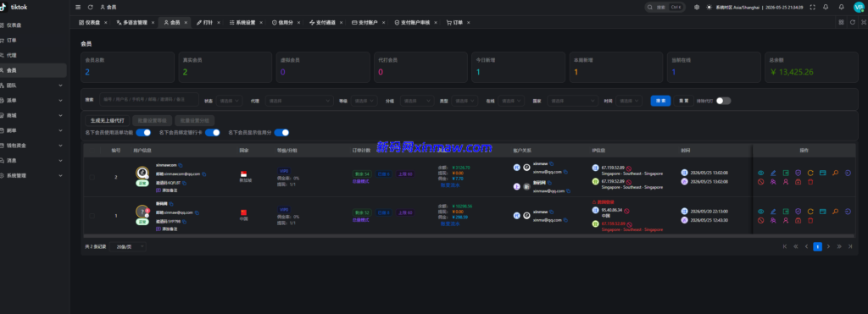Open the 国家 filter dropdown
This screenshot has height=314, width=868.
(x=572, y=101)
